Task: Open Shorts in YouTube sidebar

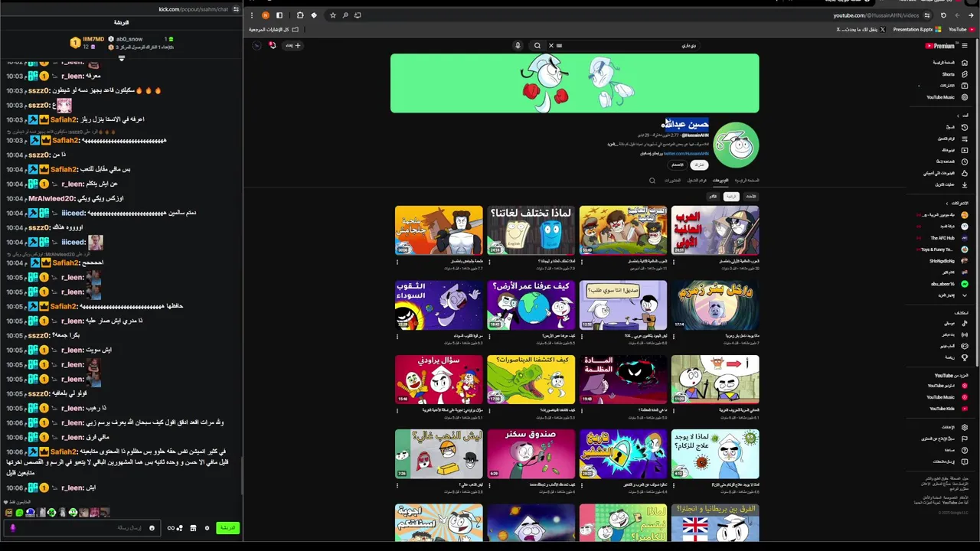Action: [955, 74]
